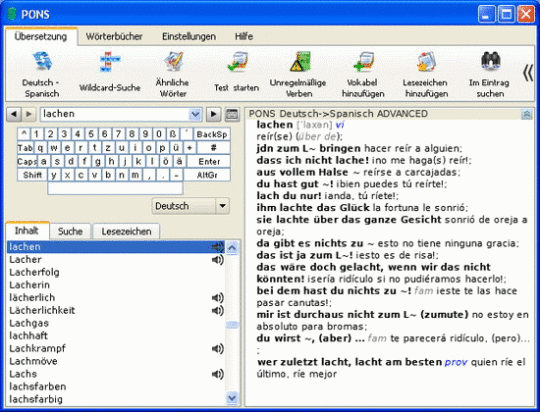Click Vokabel hinzufügen icon

[363, 62]
